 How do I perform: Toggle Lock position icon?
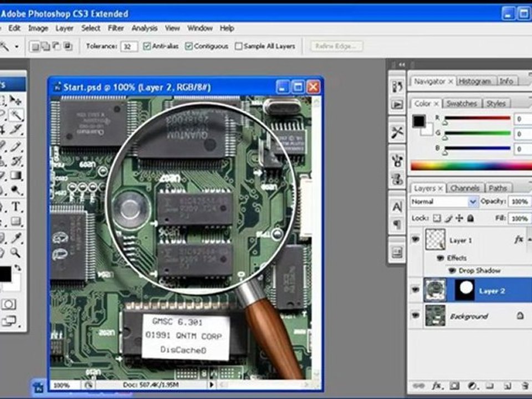click(459, 218)
